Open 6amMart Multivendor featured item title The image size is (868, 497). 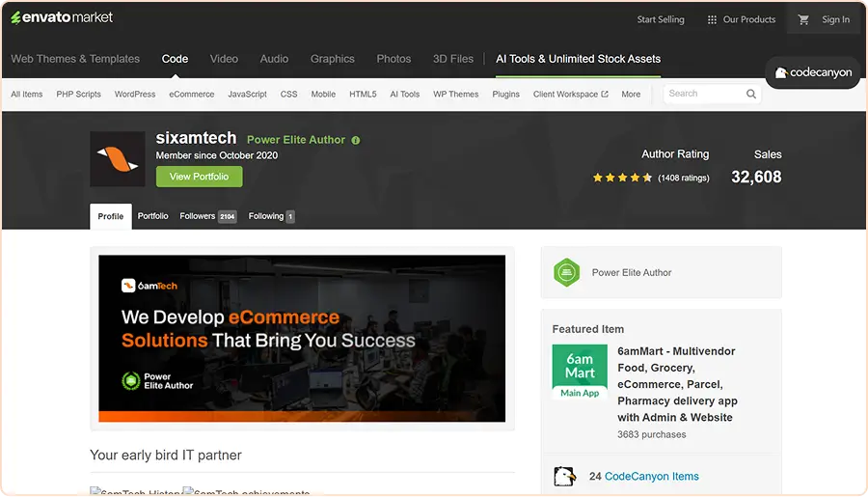point(677,384)
